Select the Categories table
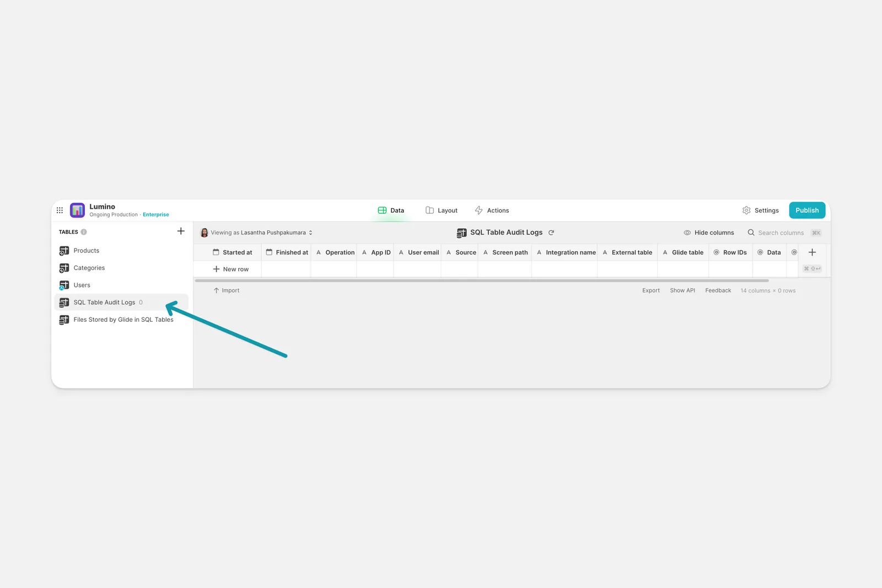This screenshot has width=882, height=588. [x=121, y=268]
